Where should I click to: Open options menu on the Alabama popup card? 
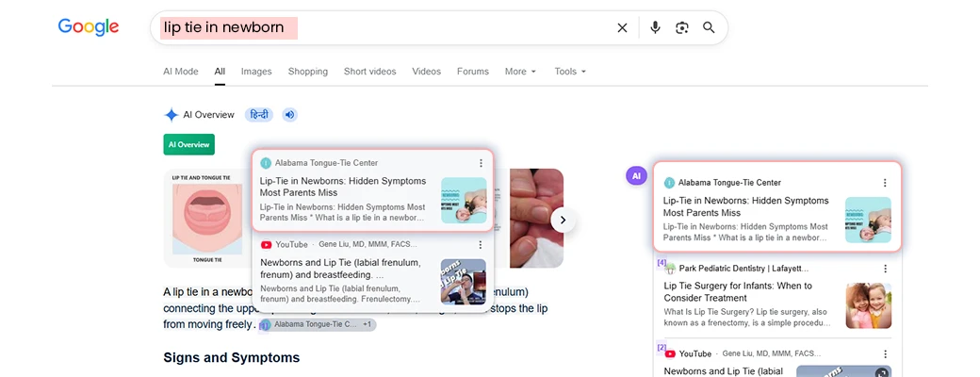point(481,163)
